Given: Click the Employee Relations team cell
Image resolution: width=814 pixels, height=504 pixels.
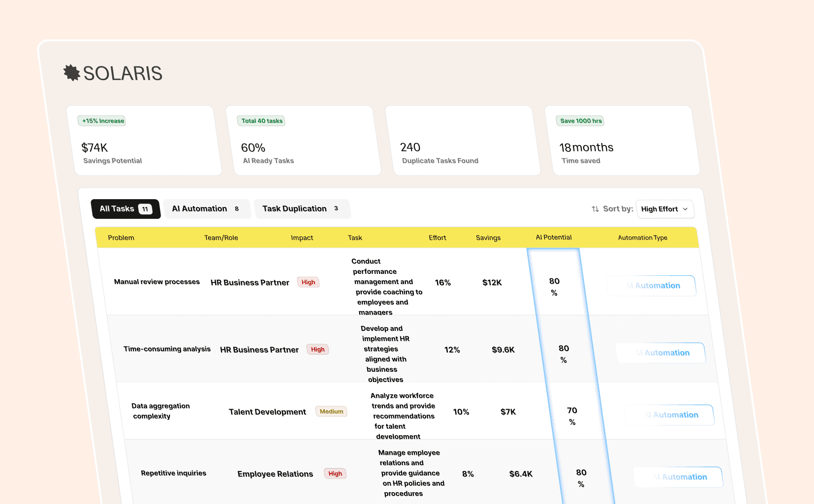Looking at the screenshot, I should [275, 474].
